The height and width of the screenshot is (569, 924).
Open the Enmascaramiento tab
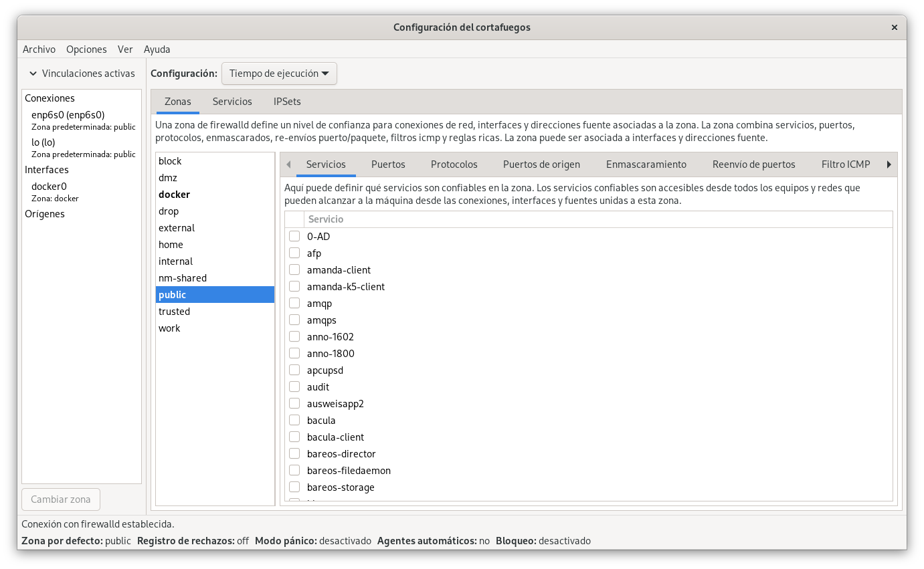point(646,164)
